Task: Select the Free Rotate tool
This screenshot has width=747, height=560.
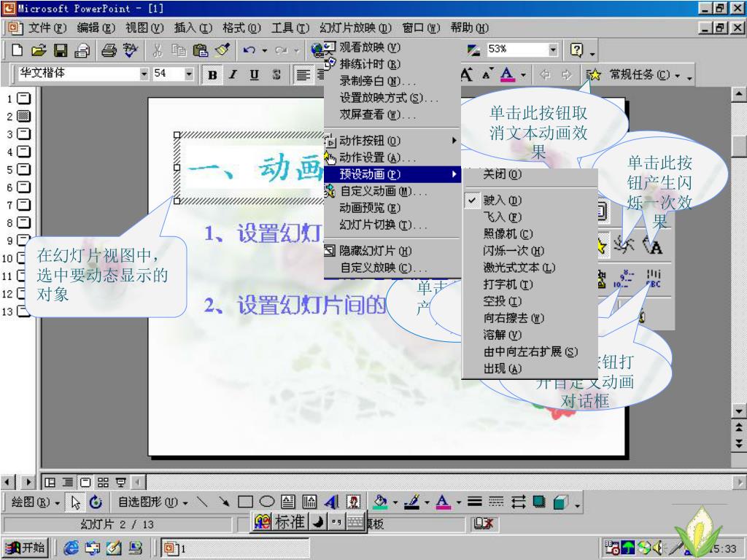Action: click(96, 502)
